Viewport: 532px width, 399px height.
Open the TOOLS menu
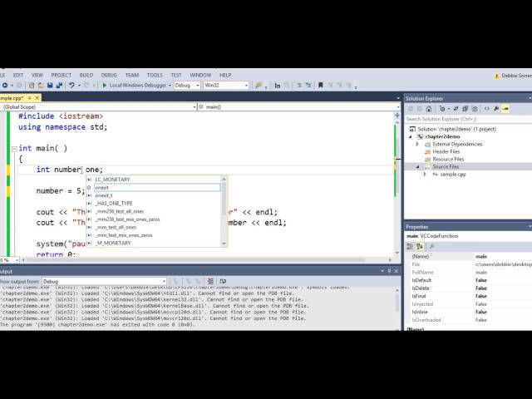pyautogui.click(x=155, y=75)
